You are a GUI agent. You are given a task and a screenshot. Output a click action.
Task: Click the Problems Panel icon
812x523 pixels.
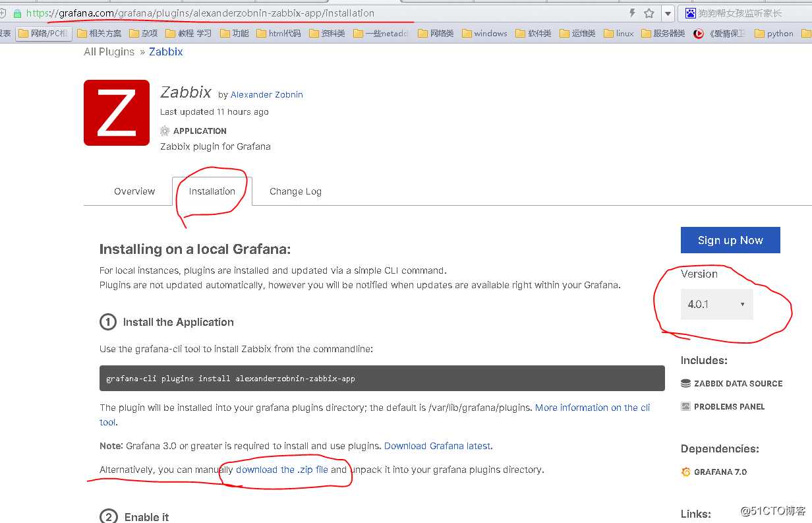(685, 406)
